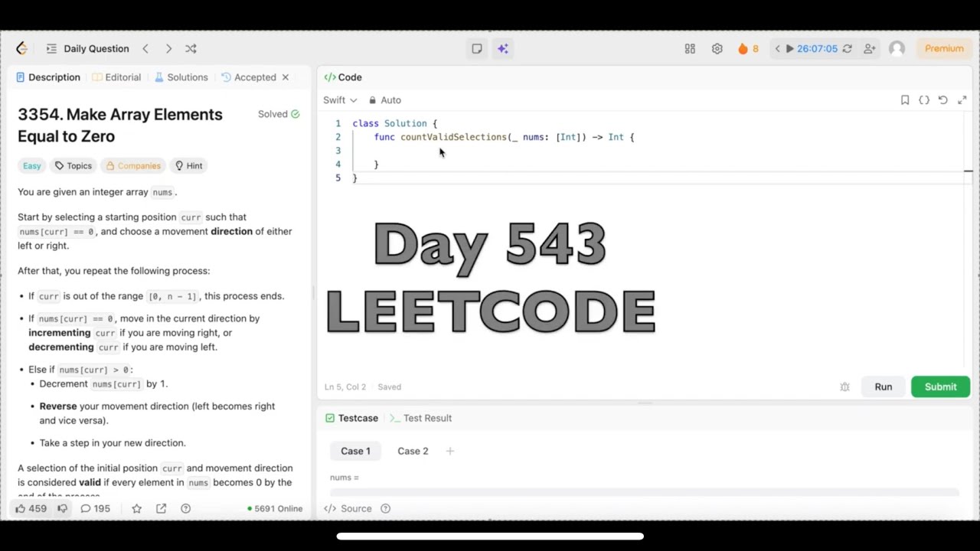The width and height of the screenshot is (980, 551).
Task: Go to next question arrow
Action: 168,48
